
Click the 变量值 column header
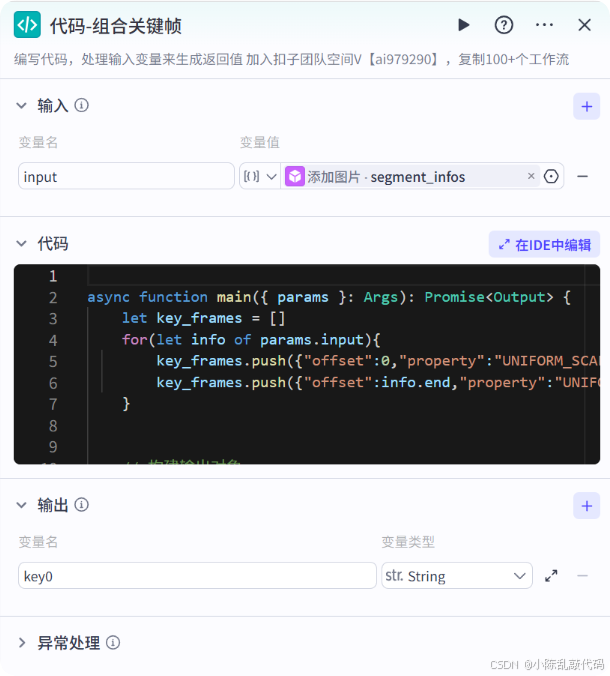coord(260,142)
